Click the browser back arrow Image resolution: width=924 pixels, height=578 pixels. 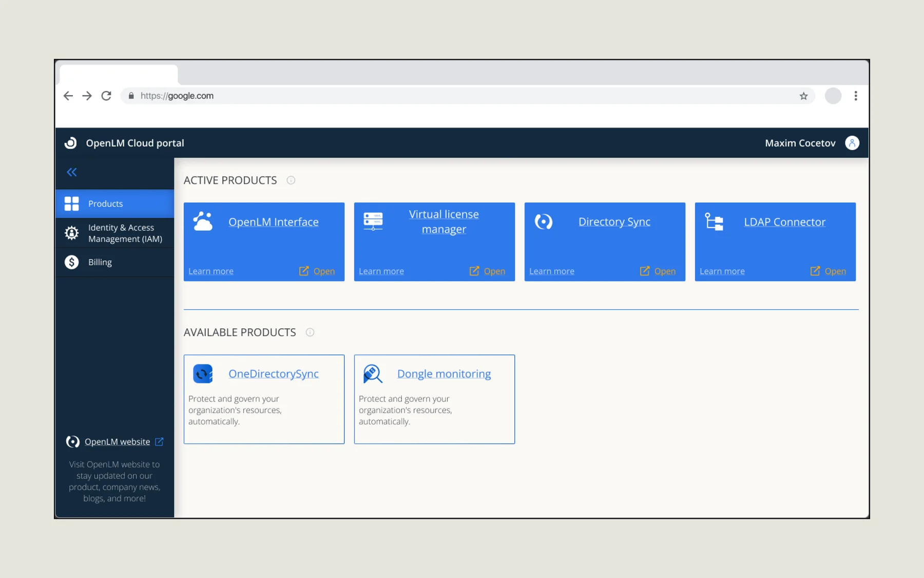coord(68,96)
